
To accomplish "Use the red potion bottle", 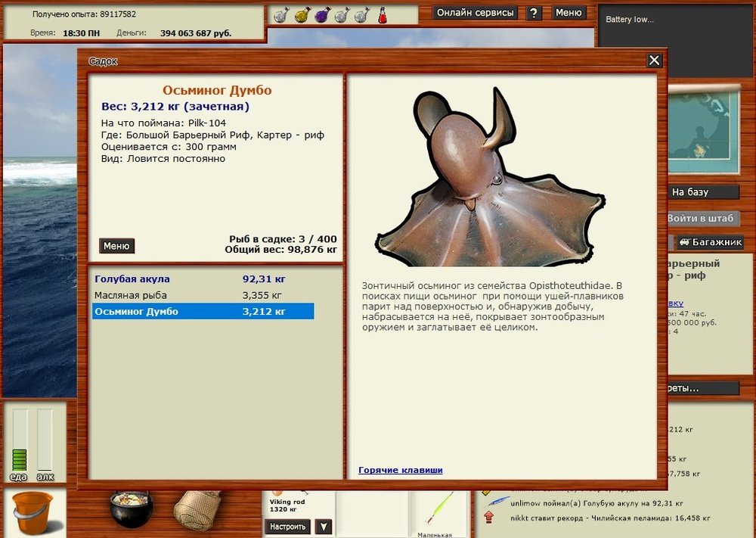I will pos(383,14).
